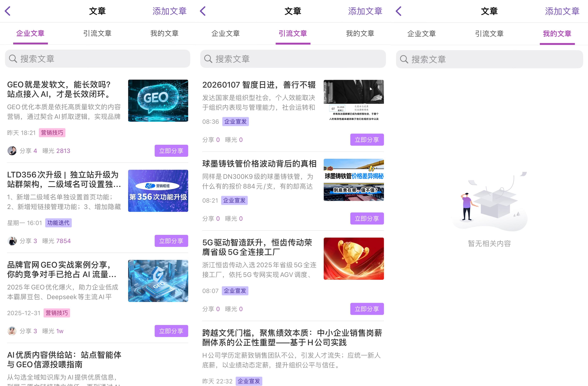The height and width of the screenshot is (386, 588).
Task: Tap 添加文章 on 我的文章 screen
Action: point(562,11)
